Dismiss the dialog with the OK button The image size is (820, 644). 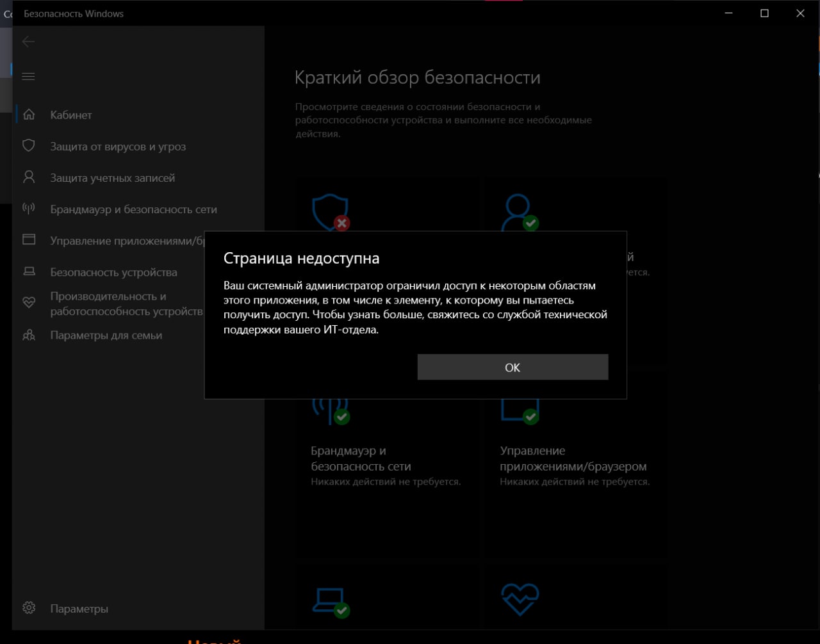(512, 367)
